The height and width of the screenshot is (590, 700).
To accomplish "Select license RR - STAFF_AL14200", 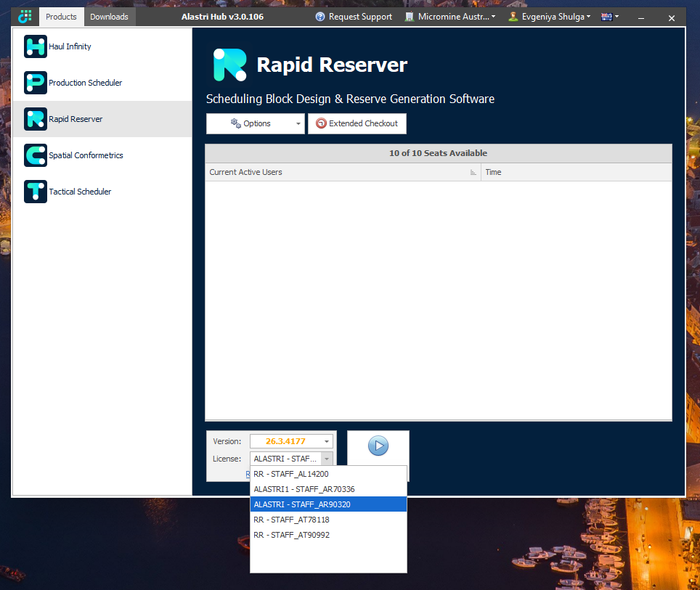I will (328, 474).
